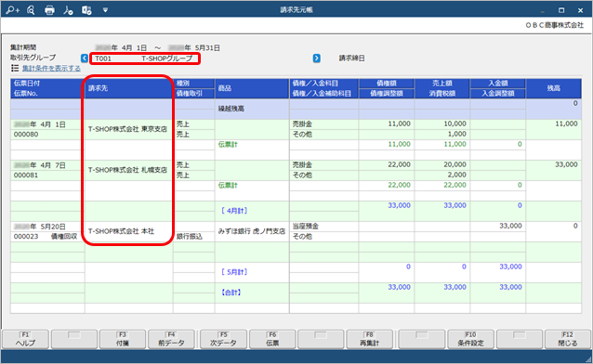Click T-SHOP株式会社 東京支店 cell

tap(127, 129)
